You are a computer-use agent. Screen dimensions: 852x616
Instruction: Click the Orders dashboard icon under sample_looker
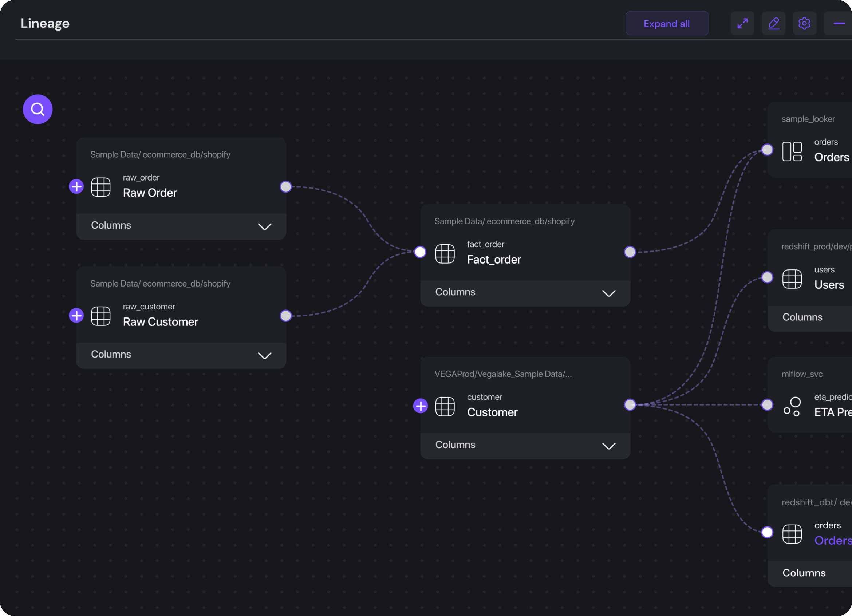click(x=793, y=151)
